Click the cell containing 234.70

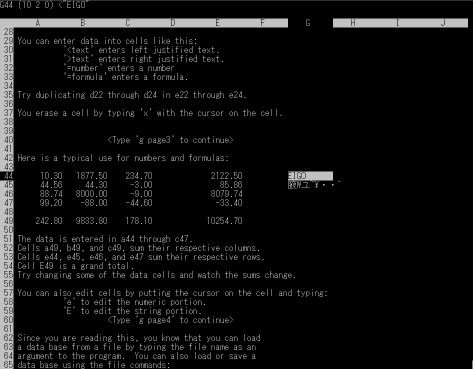coord(139,176)
